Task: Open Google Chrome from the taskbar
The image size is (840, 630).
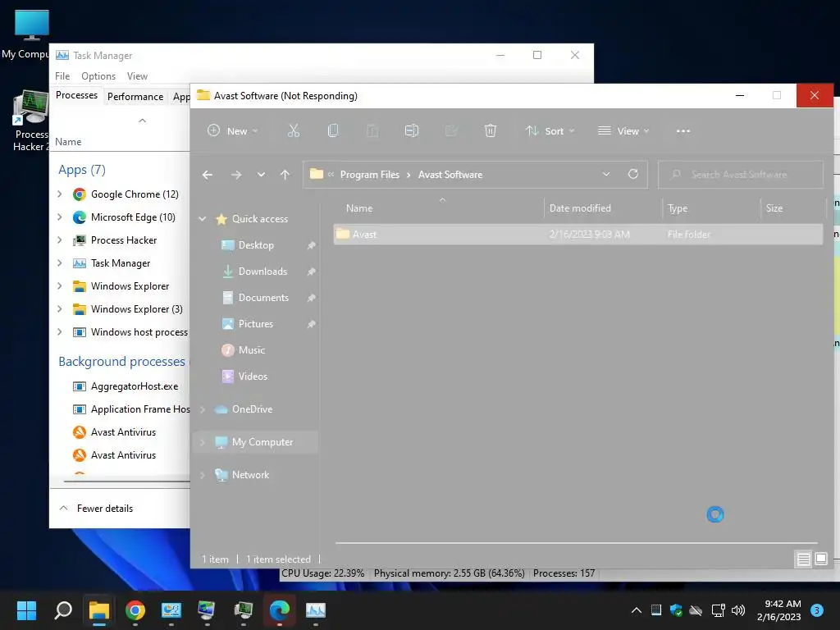Action: [x=135, y=610]
